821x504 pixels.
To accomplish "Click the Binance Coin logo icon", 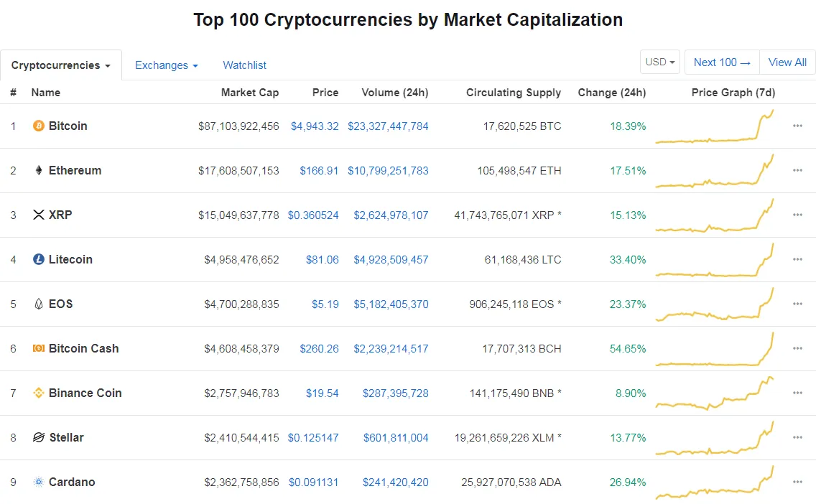I will pyautogui.click(x=39, y=393).
